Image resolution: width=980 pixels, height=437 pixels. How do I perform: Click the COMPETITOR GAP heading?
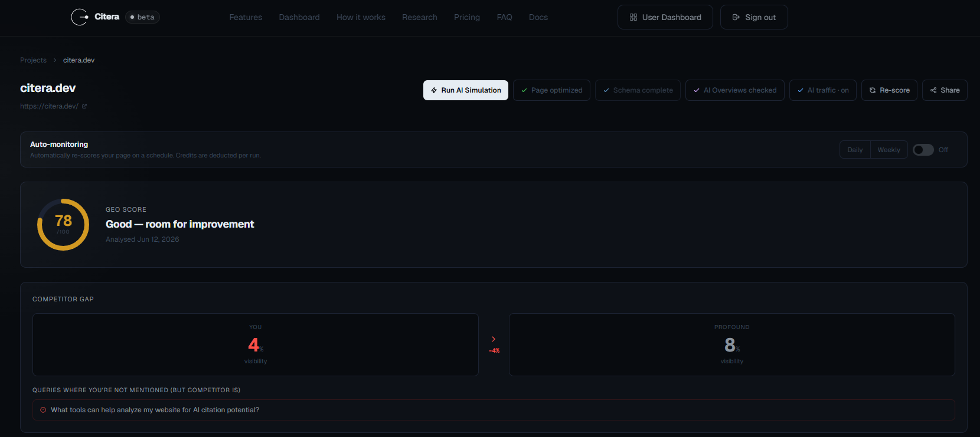[63, 300]
